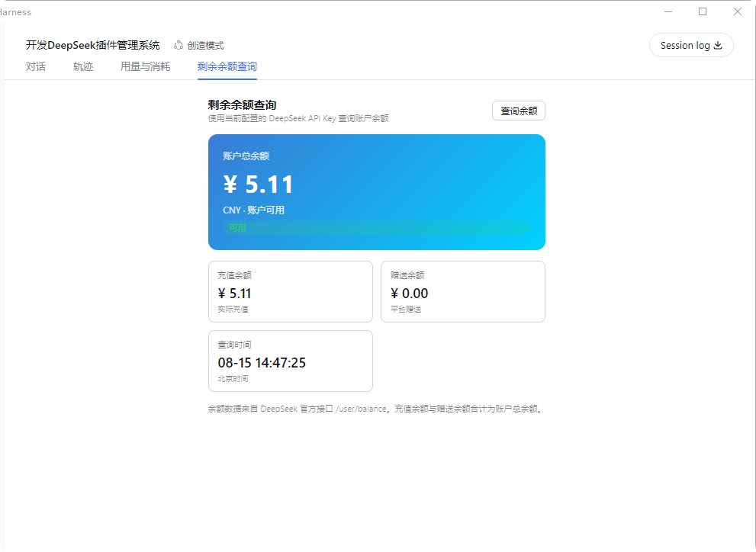Click the footer note about /user/balance
Image resolution: width=756 pixels, height=552 pixels.
pos(377,409)
